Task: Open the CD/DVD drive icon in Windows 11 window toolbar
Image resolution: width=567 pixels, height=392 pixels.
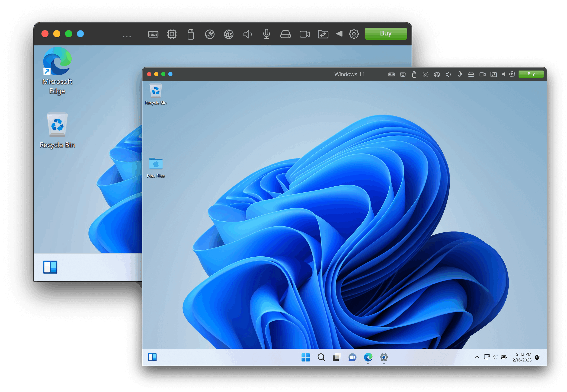Action: (426, 74)
